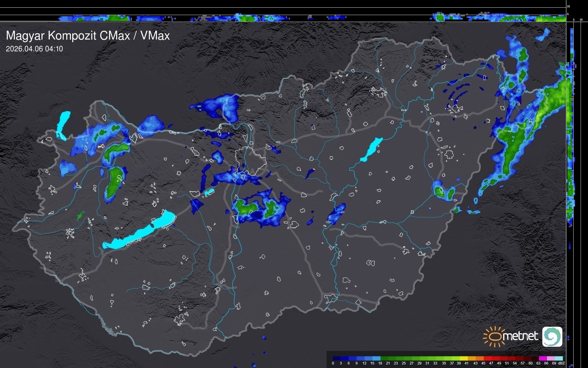Select the dark navy 0 dBZ swatch
This screenshot has height=368, width=588.
337,358
